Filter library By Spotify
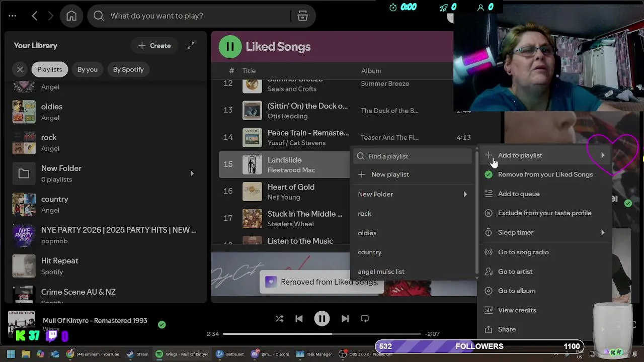 pyautogui.click(x=128, y=69)
